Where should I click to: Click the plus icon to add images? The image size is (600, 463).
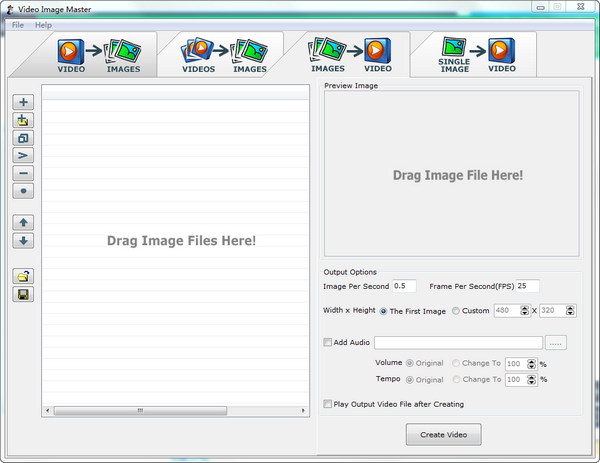click(24, 102)
